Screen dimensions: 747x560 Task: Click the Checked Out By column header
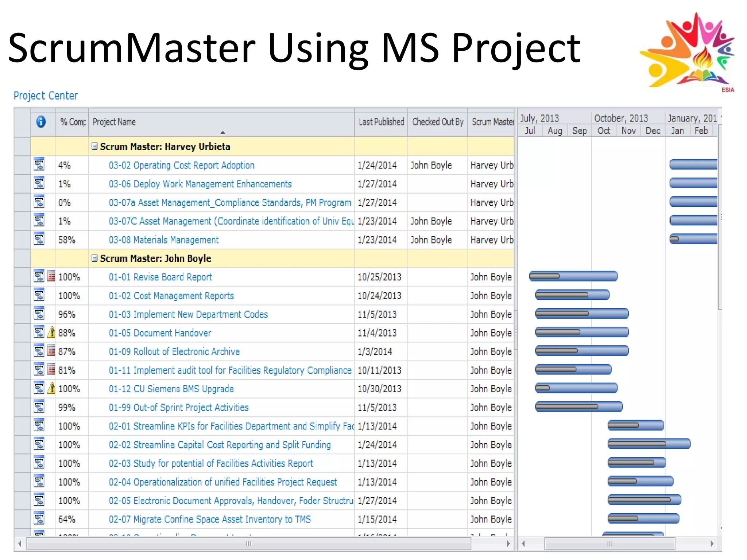438,122
